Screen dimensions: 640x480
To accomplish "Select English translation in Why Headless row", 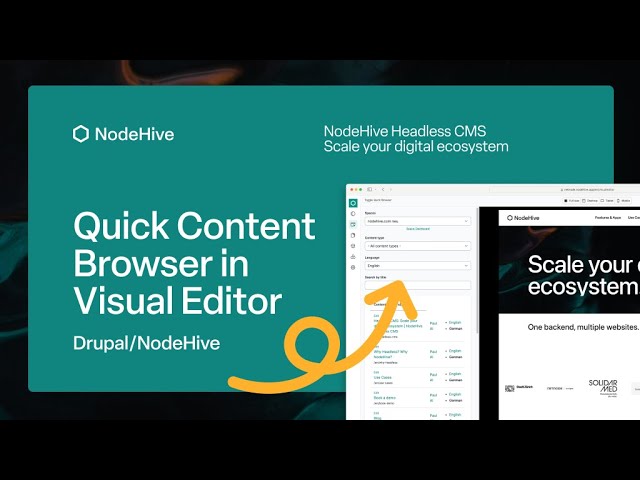I will (x=455, y=351).
